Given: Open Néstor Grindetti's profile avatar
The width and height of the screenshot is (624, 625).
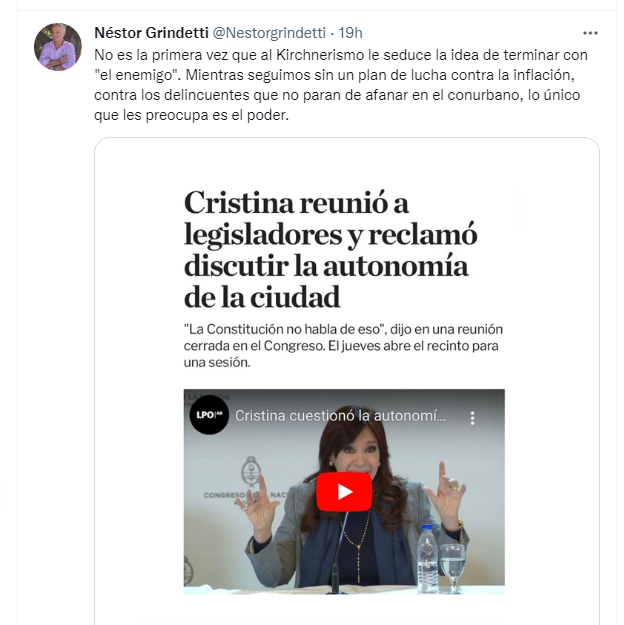Looking at the screenshot, I should coord(58,47).
